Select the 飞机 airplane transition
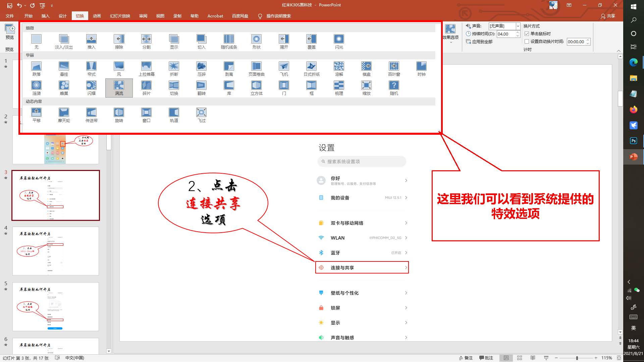This screenshot has height=362, width=644. (284, 69)
